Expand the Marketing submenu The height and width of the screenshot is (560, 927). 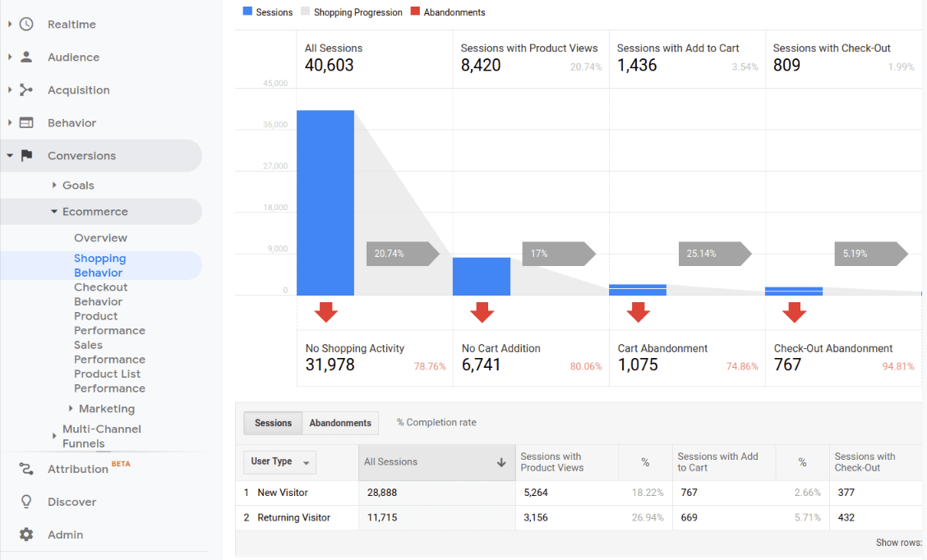pos(106,409)
